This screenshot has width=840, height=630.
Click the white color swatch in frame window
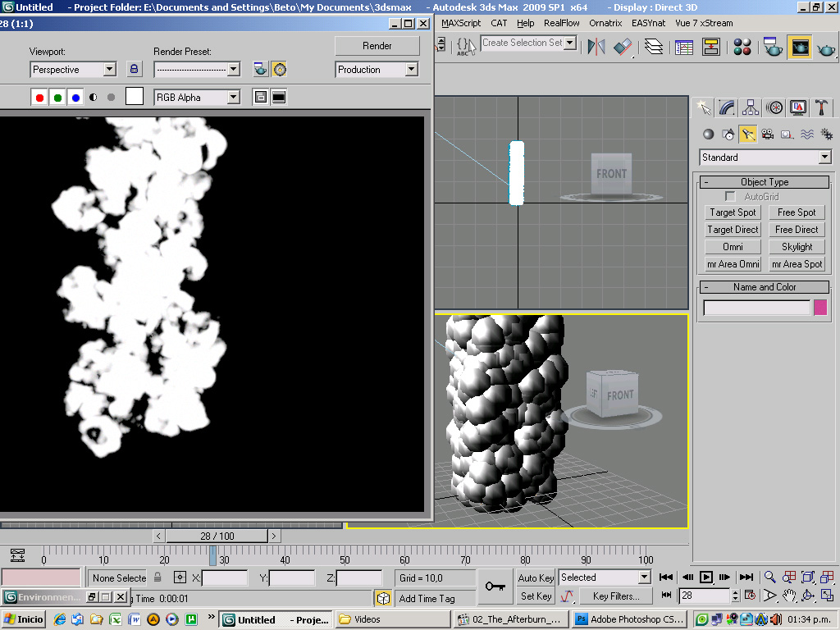click(x=135, y=97)
